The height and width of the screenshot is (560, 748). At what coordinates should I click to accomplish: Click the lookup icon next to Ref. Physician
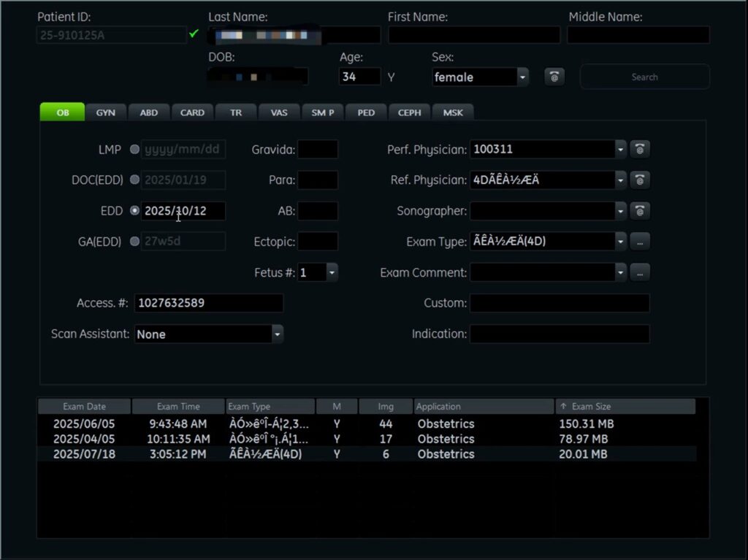tap(639, 180)
